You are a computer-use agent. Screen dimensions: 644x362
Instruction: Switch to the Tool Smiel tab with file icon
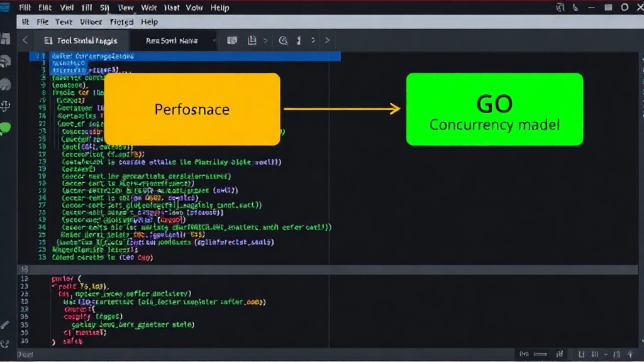(81, 40)
